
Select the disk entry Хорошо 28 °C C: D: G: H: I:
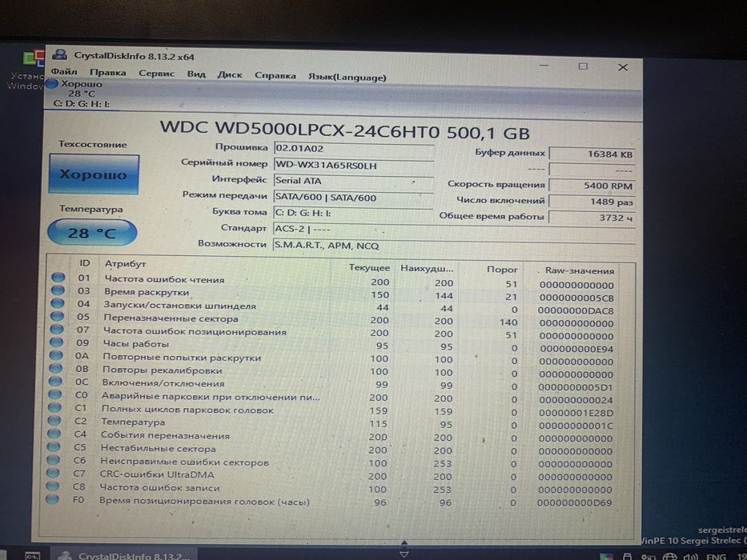click(81, 94)
